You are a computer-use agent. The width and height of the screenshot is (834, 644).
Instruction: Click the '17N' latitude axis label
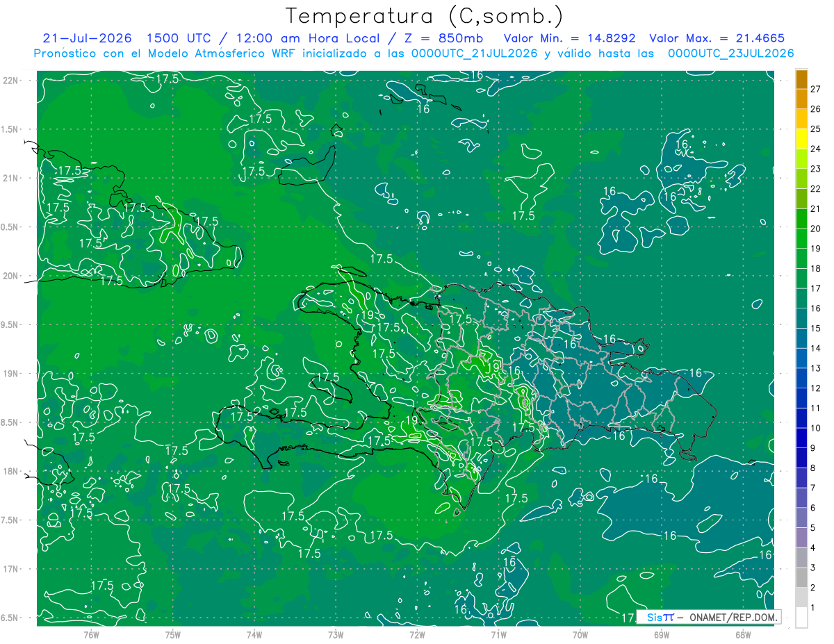point(11,569)
